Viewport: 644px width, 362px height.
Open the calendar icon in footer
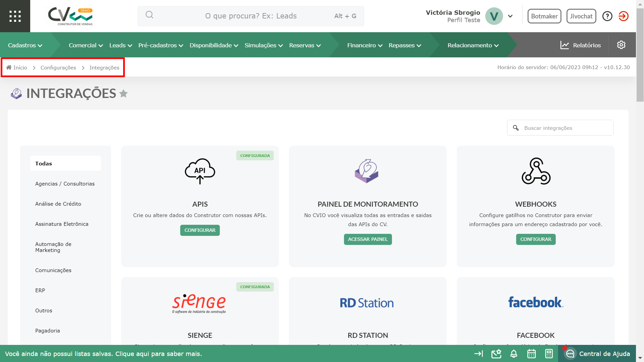click(532, 354)
